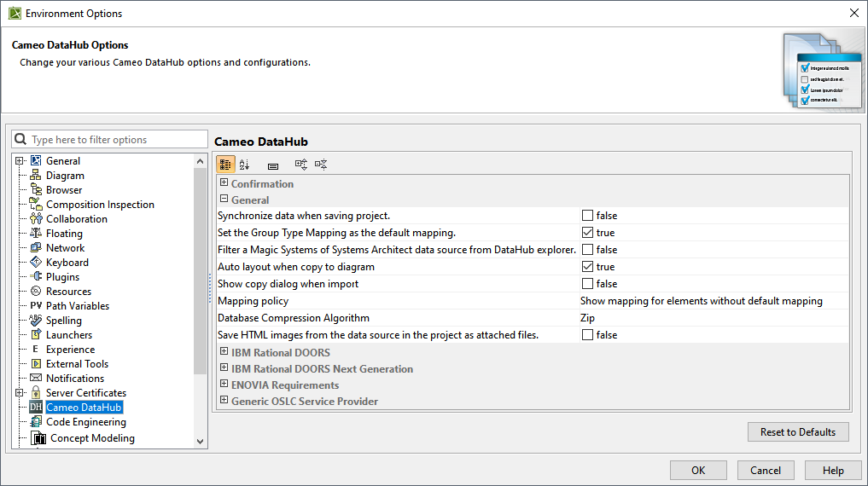Enable Synchronize data when saving project checkbox
The image size is (868, 486).
point(587,216)
